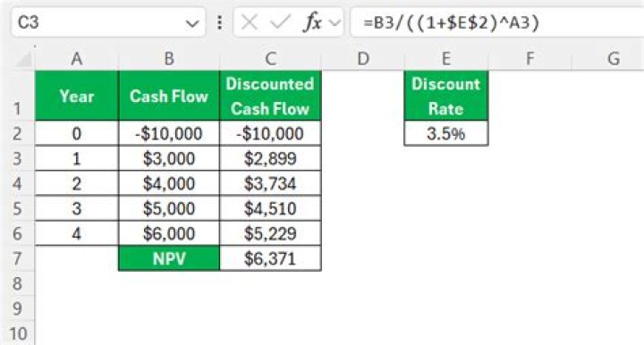Select column G header
This screenshot has width=644, height=345.
tap(614, 59)
